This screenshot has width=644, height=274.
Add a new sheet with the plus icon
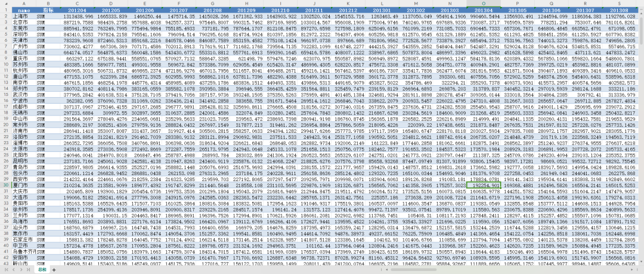coord(54,270)
